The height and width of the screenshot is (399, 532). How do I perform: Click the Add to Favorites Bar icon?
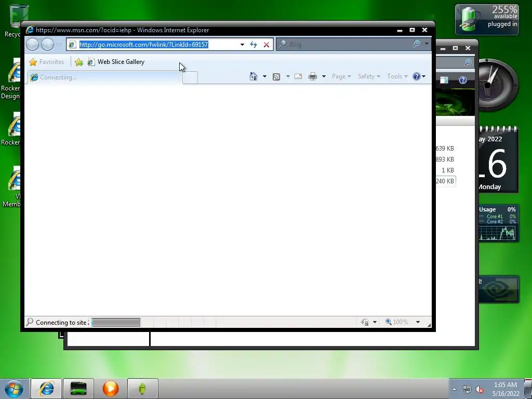79,62
